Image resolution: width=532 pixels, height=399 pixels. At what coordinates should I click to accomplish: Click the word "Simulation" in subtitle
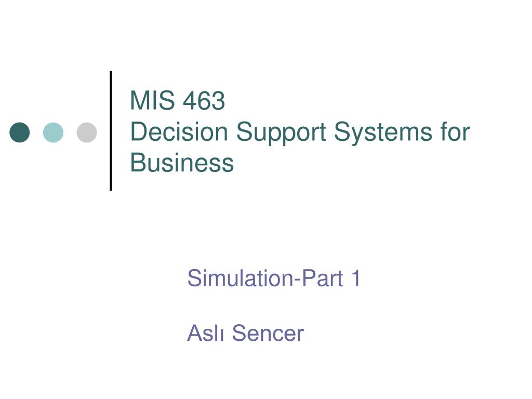(x=240, y=278)
